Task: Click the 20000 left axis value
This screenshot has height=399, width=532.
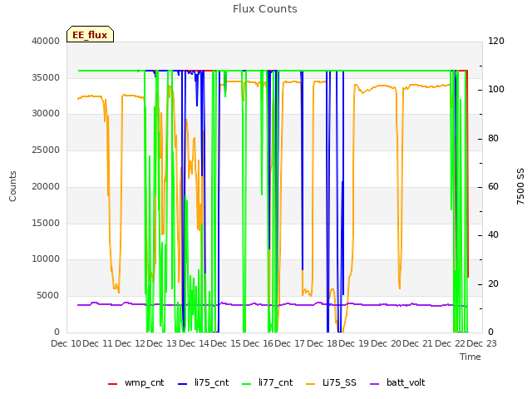Action: pos(46,186)
